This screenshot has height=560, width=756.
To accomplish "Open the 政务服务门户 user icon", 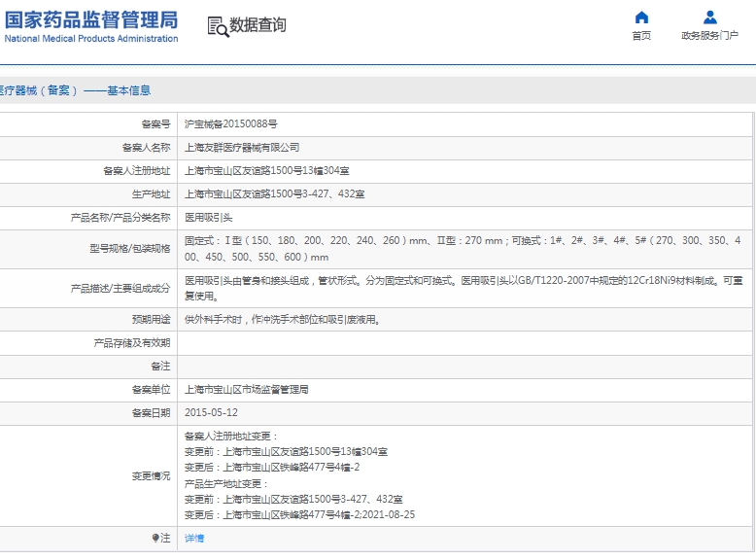I will click(709, 17).
